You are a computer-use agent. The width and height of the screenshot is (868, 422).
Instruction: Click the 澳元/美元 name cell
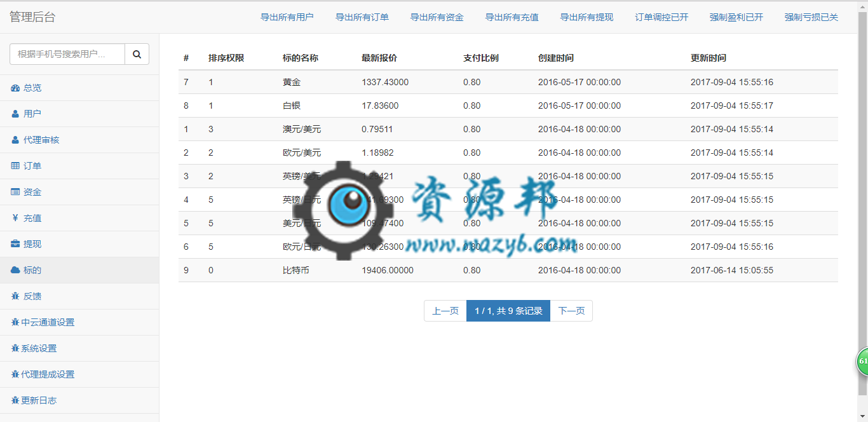coord(302,129)
